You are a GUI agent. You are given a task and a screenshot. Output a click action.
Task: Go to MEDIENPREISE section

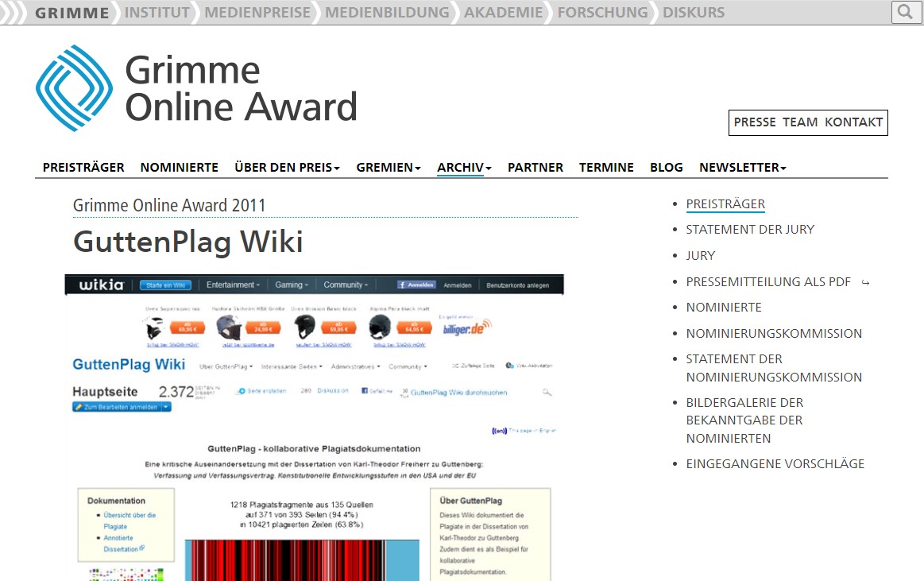point(257,13)
